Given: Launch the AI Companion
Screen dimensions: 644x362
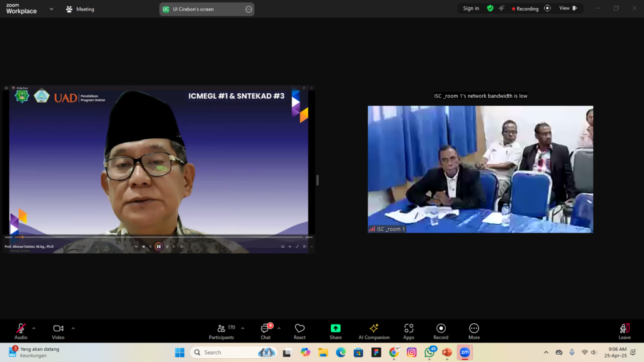Looking at the screenshot, I should pyautogui.click(x=374, y=331).
